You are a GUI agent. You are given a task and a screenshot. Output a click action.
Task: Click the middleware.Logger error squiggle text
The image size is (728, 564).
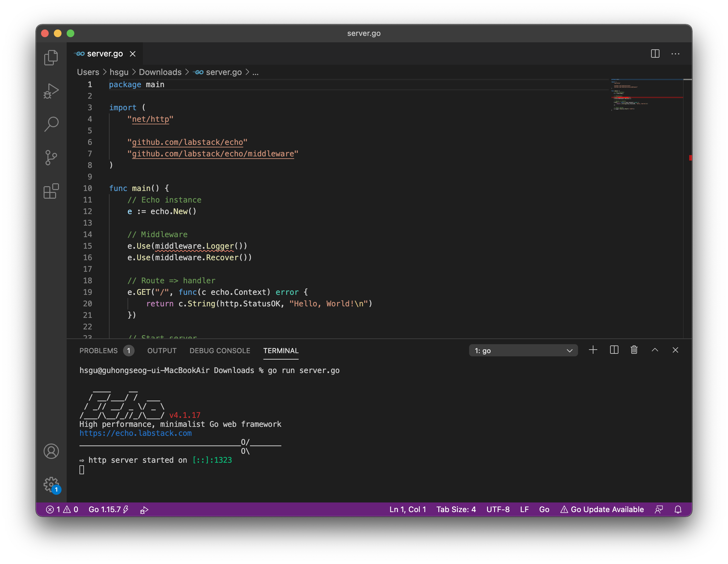(195, 246)
